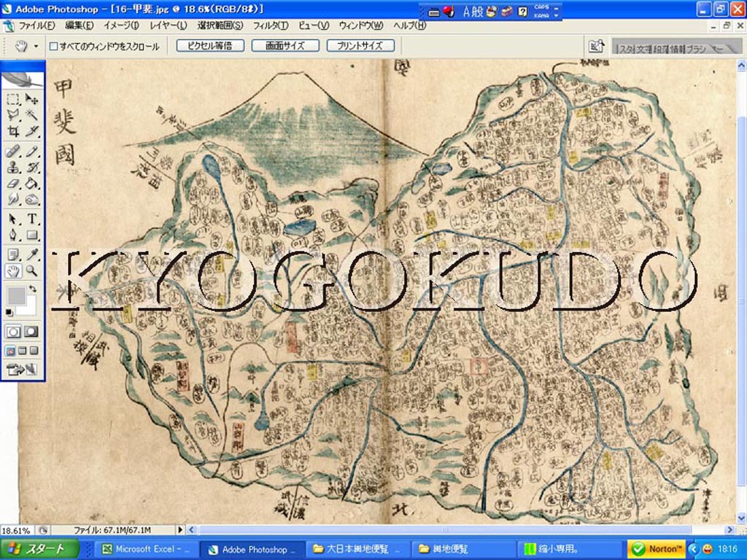Click the 画面サイズ button
Image resolution: width=747 pixels, height=560 pixels.
coord(285,46)
